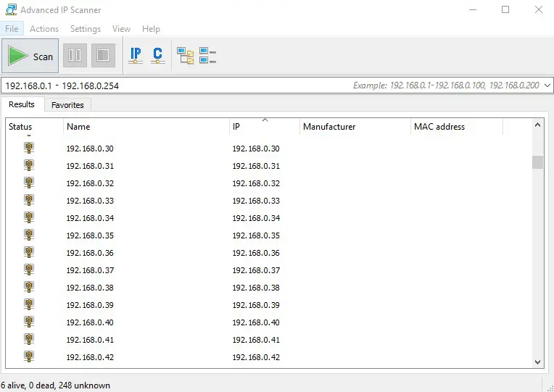The image size is (554, 392).
Task: Click IP column value 192.168.0.36
Action: [x=256, y=253]
